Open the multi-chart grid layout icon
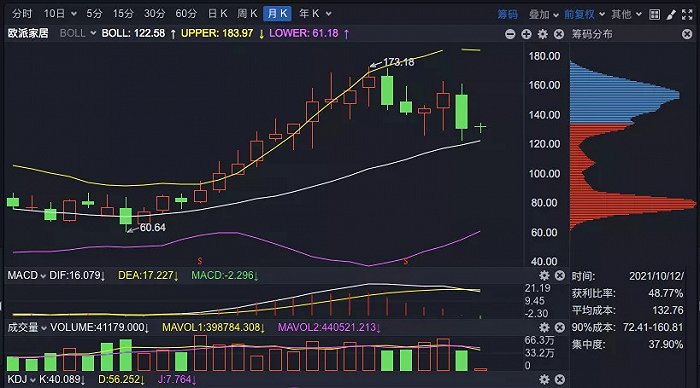 point(654,15)
